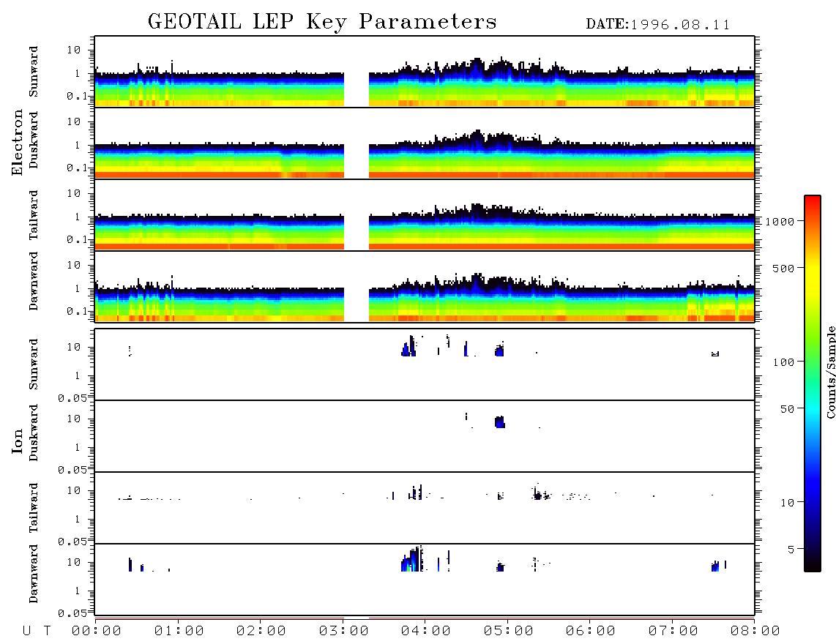
Task: Click the vertical "Electron" group label
Action: pos(17,143)
